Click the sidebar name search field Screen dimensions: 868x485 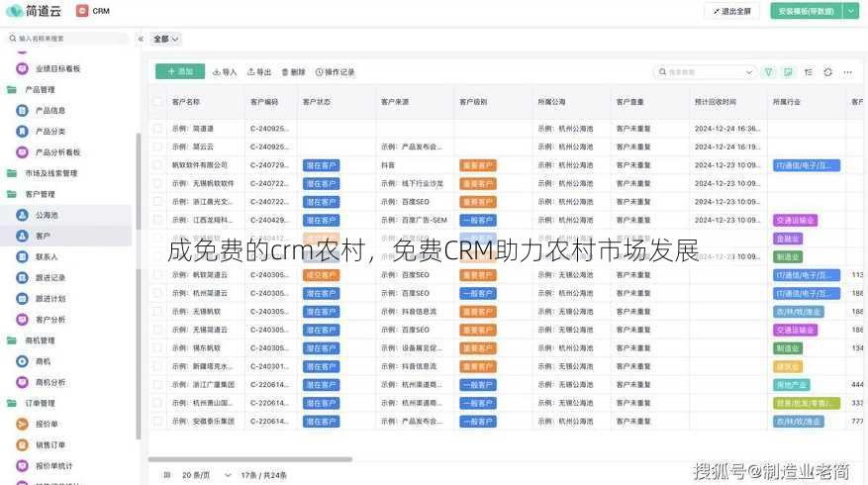coord(66,39)
